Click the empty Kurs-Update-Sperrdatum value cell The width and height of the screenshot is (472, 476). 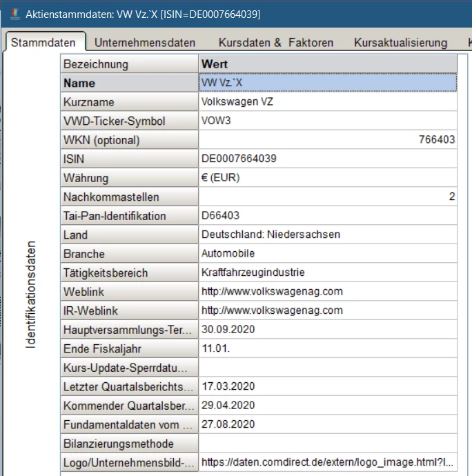pos(328,367)
